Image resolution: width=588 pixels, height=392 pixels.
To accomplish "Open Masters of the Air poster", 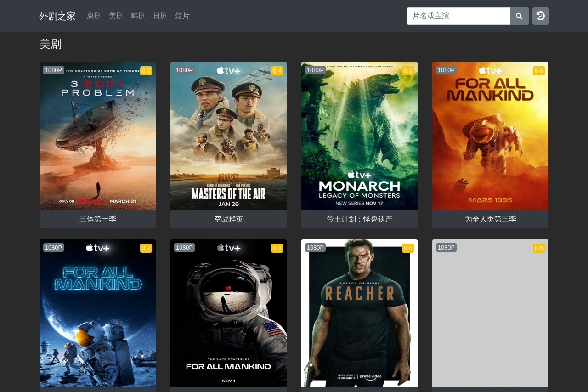I will pyautogui.click(x=228, y=136).
